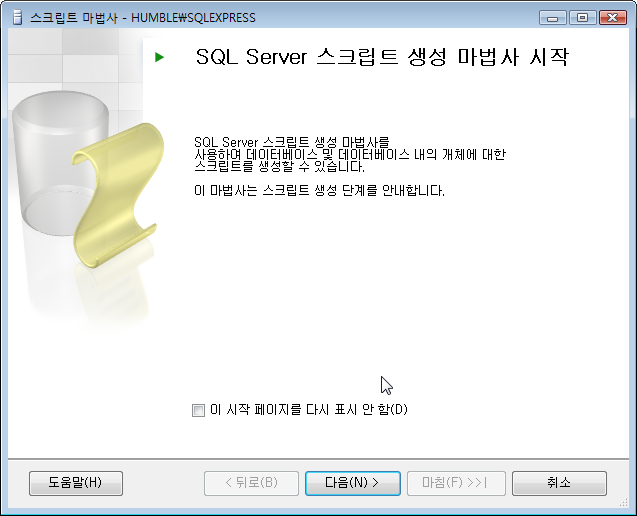Minimize the 스크립트 마법사 window
Image resolution: width=637 pixels, height=516 pixels.
552,18
